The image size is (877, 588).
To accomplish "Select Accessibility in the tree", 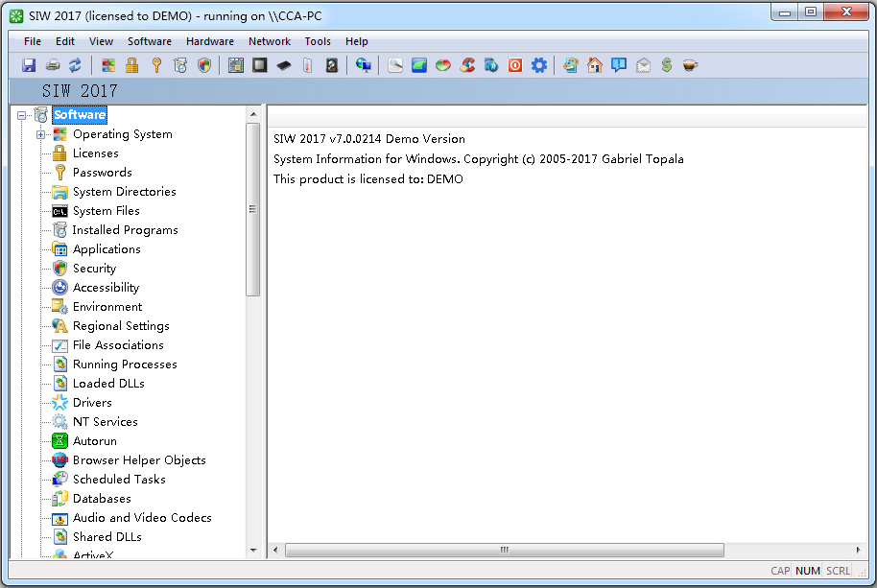I will [x=106, y=288].
